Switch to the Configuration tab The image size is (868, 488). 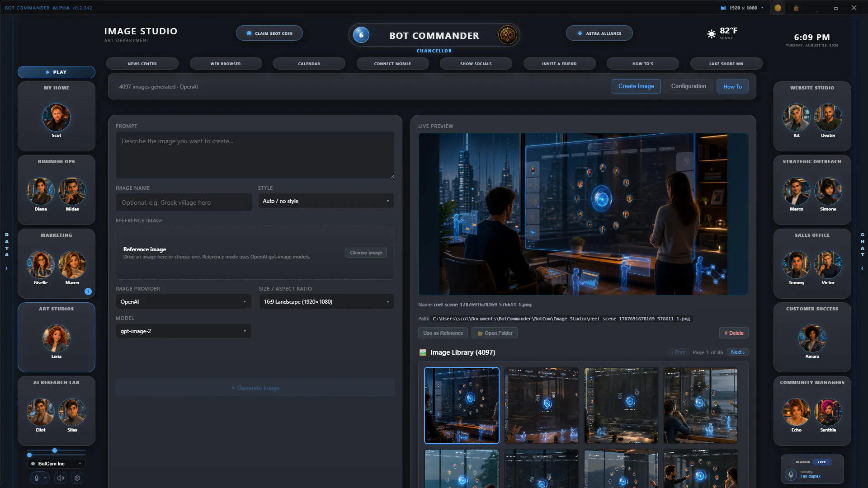(689, 86)
